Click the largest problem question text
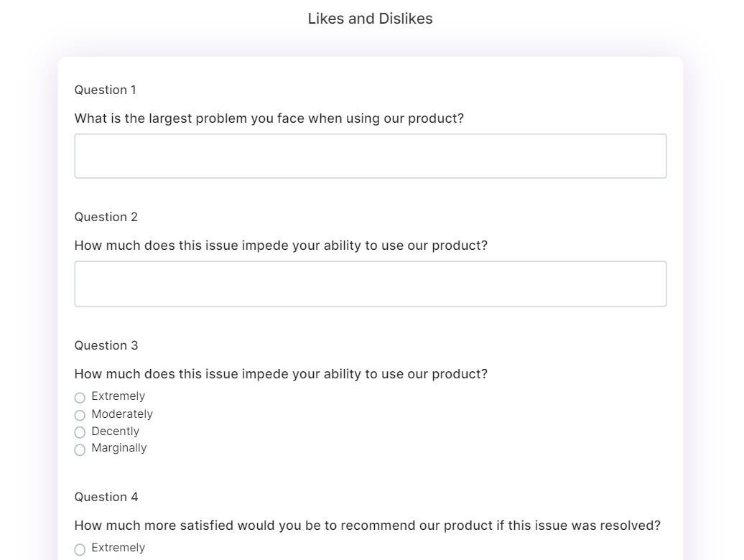Screen dimensions: 744x560 tap(269, 118)
